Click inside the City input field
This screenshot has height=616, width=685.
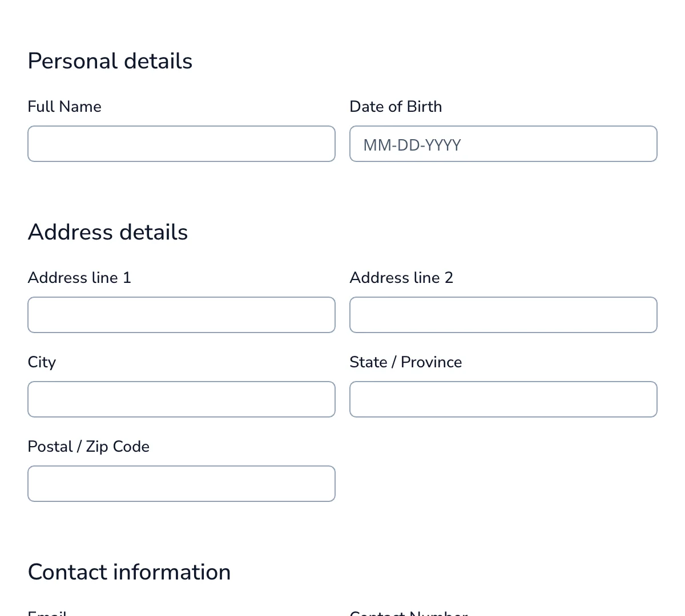pyautogui.click(x=181, y=399)
